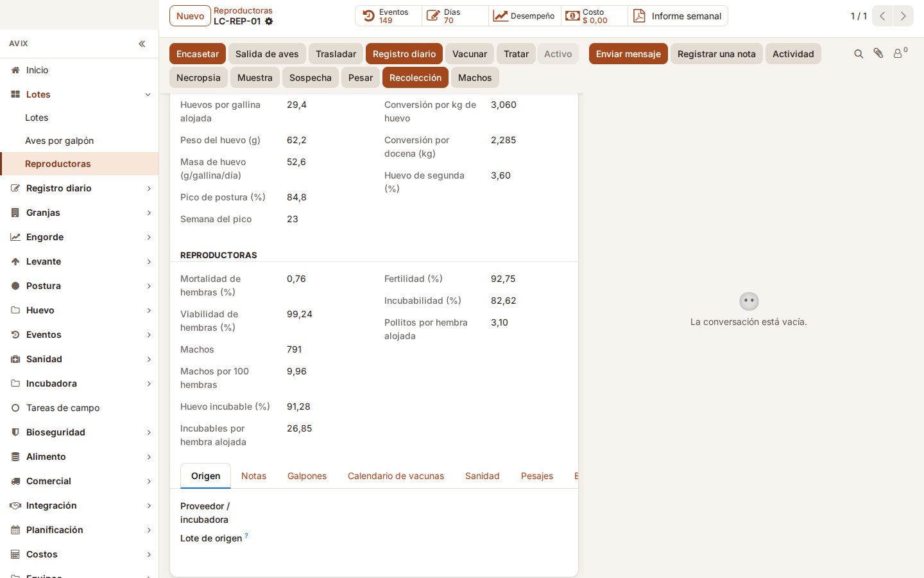
Task: Open the record settings gear next to LC-REP-01
Action: pyautogui.click(x=269, y=21)
